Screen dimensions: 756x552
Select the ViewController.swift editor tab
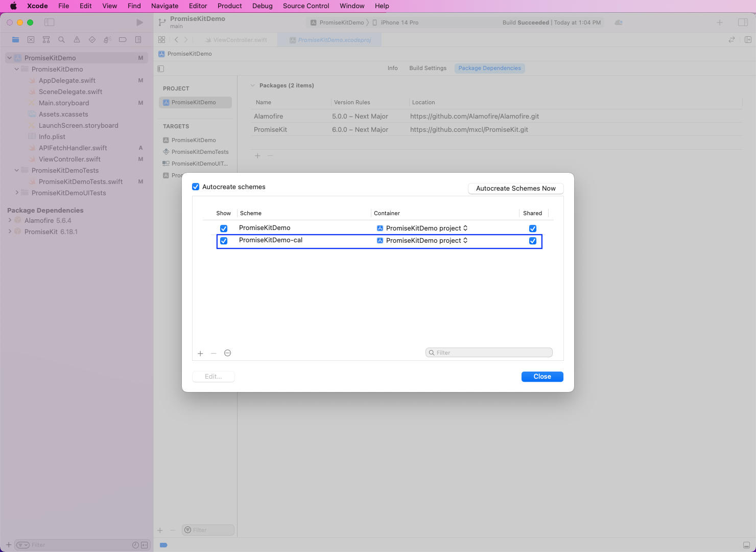(x=235, y=40)
